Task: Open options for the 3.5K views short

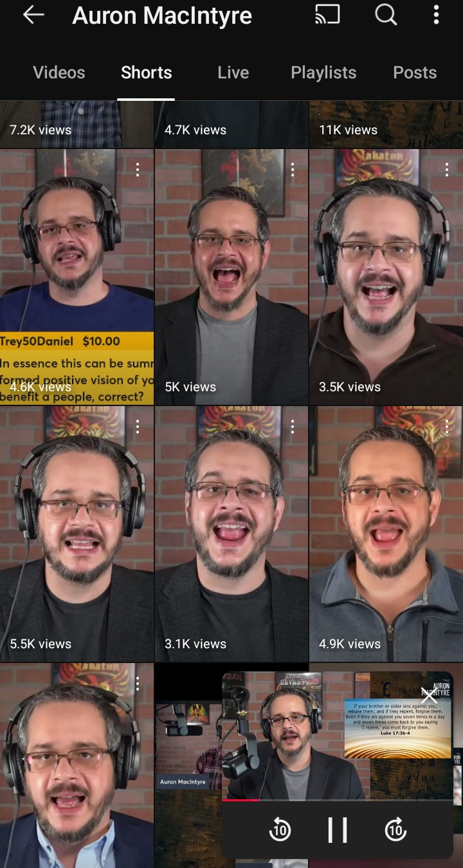Action: point(447,170)
